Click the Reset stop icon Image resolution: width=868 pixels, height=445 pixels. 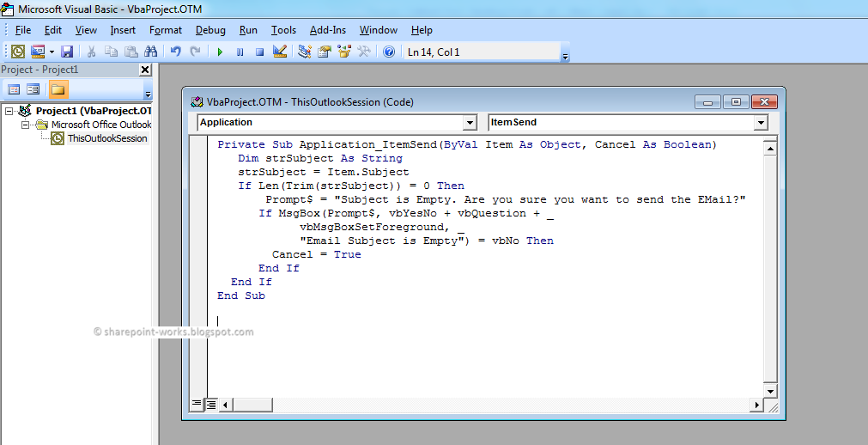coord(259,52)
